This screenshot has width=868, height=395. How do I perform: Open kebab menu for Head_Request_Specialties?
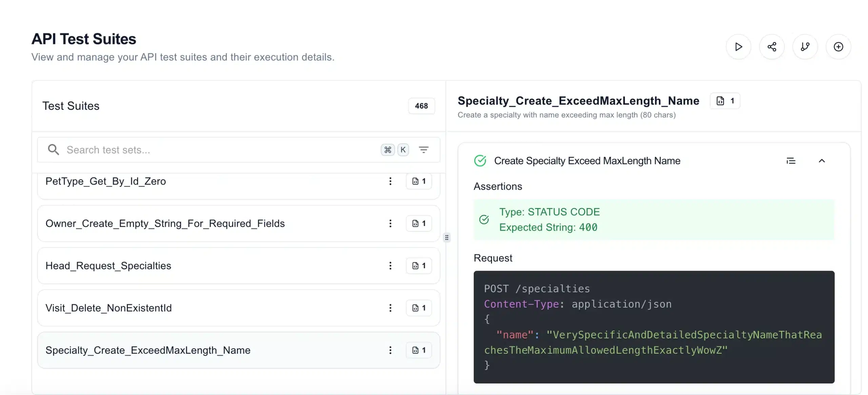pyautogui.click(x=390, y=266)
